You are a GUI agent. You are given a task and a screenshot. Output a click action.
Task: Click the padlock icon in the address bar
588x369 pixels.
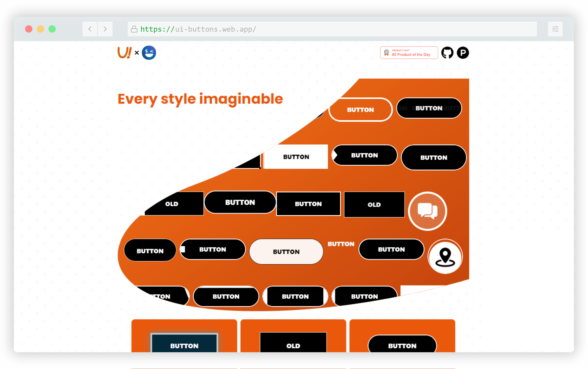[x=134, y=29]
